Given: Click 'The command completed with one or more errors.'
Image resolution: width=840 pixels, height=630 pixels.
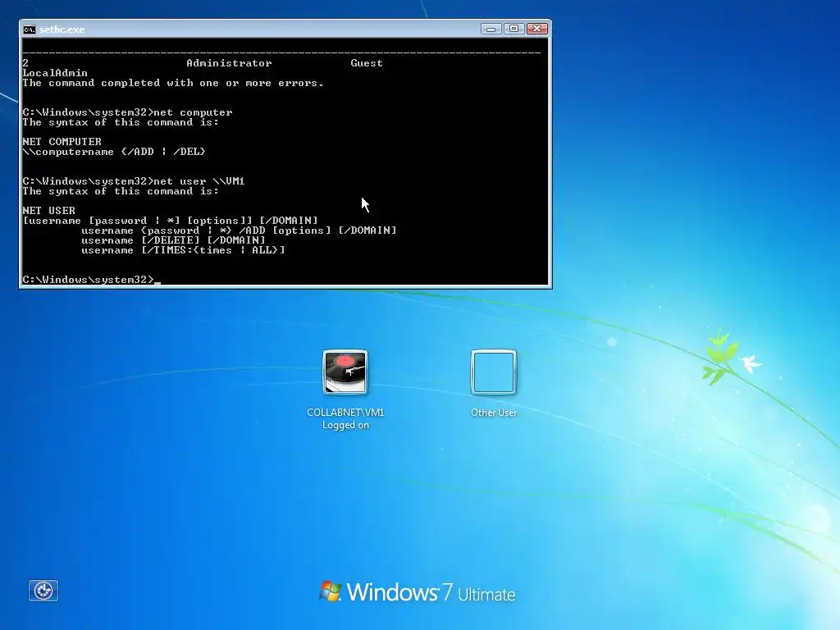Looking at the screenshot, I should coord(173,83).
